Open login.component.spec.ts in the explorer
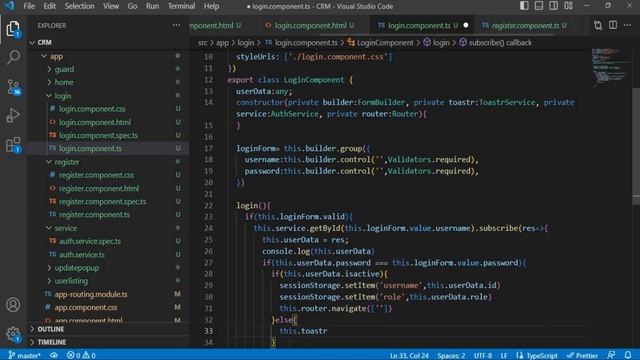This screenshot has height=360, width=640. (x=108, y=135)
